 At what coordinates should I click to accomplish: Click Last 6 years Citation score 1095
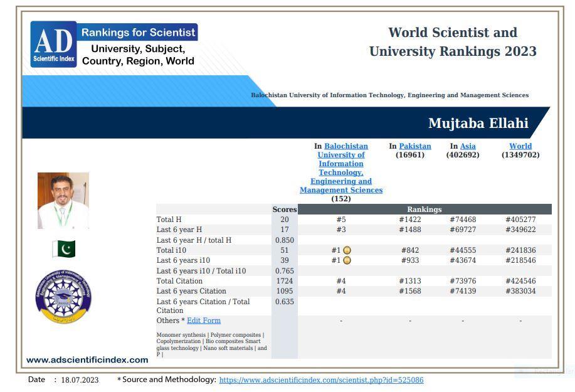tap(285, 291)
